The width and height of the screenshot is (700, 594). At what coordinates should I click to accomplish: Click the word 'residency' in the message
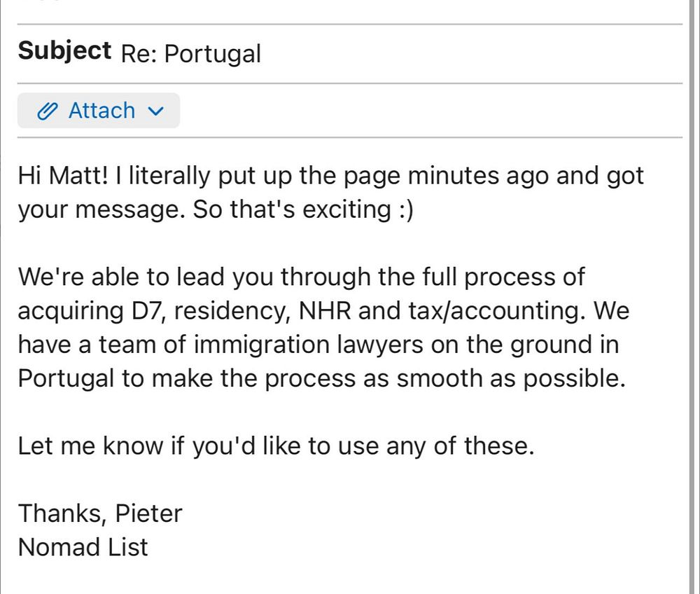click(x=232, y=310)
